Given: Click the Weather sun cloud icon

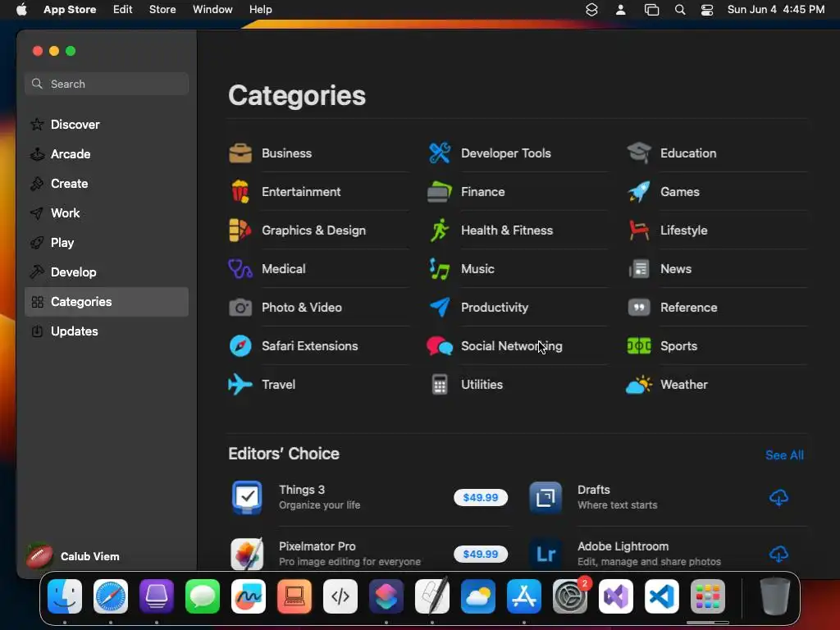Looking at the screenshot, I should tap(638, 385).
